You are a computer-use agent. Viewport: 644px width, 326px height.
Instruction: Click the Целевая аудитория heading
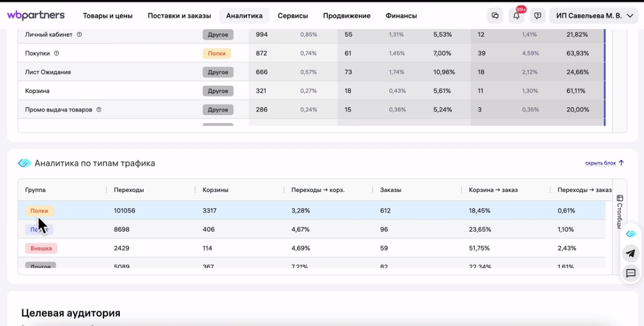[70, 314]
